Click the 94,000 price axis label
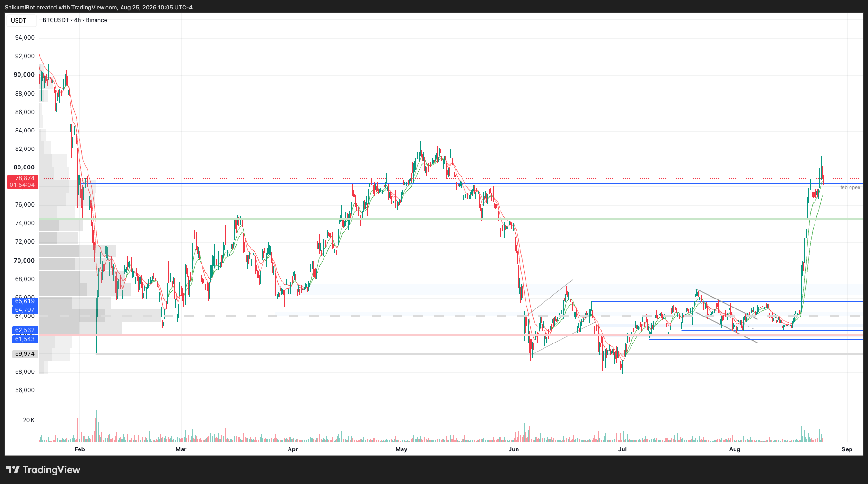 coord(25,38)
